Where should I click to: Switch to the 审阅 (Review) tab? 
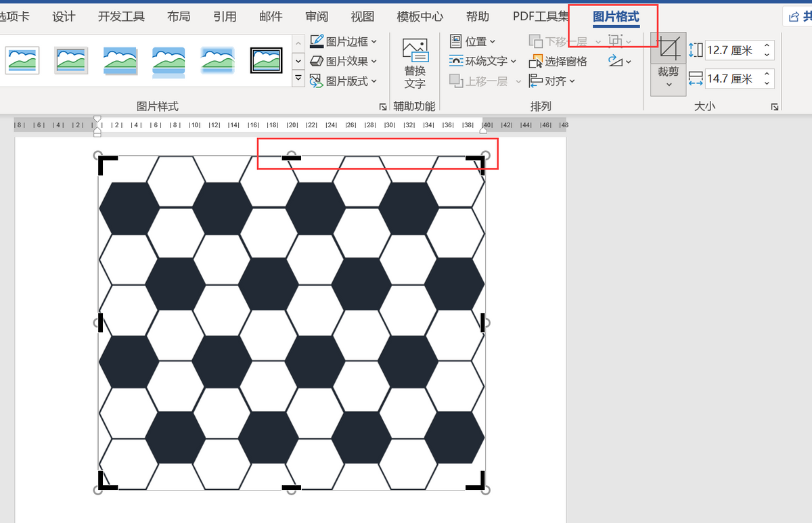[317, 16]
